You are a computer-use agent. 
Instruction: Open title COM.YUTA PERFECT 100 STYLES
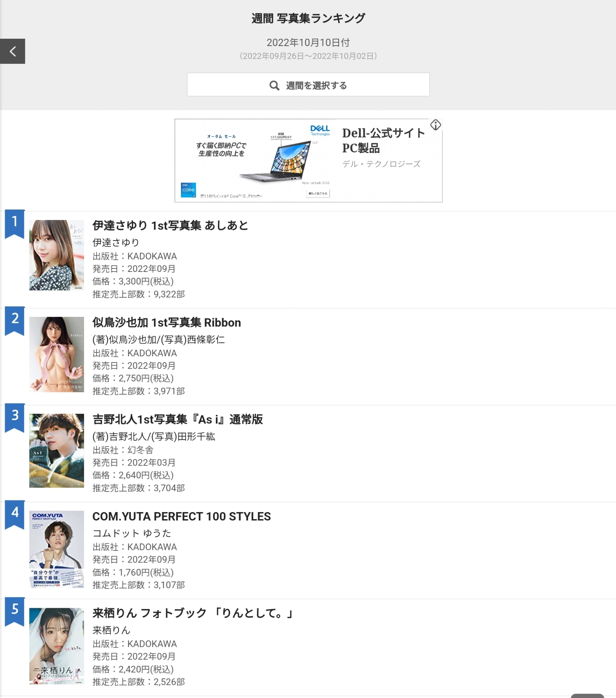[181, 516]
